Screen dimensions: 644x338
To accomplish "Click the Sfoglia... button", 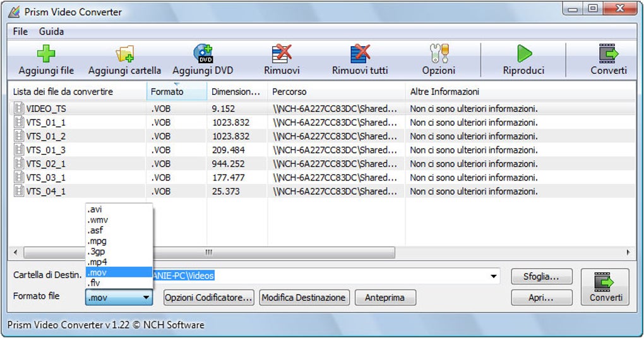I will pyautogui.click(x=541, y=277).
